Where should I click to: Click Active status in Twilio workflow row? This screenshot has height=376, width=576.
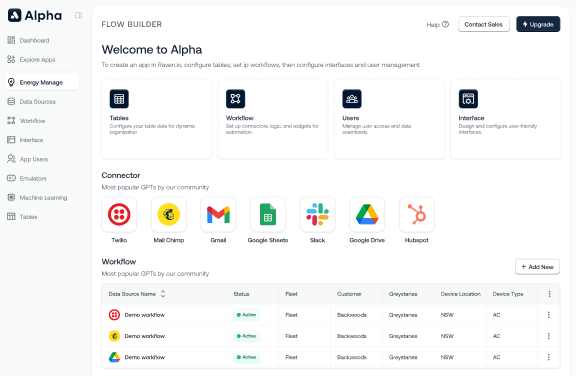[x=246, y=315]
